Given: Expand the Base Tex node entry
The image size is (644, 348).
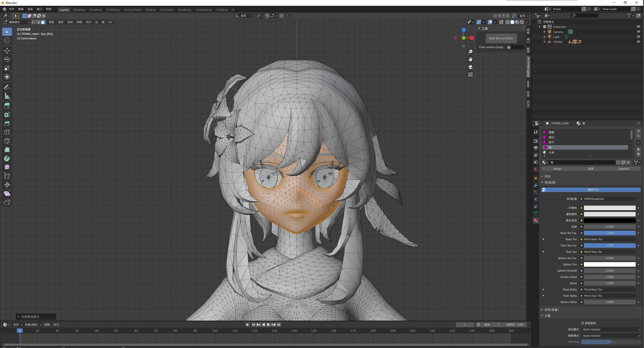Looking at the screenshot, I should pyautogui.click(x=543, y=239).
